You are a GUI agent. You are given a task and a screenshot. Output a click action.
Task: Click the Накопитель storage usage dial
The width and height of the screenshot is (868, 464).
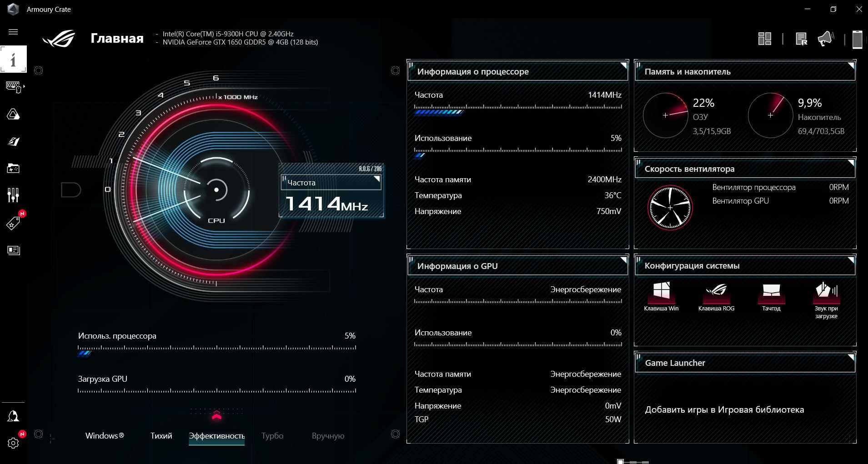tap(770, 115)
